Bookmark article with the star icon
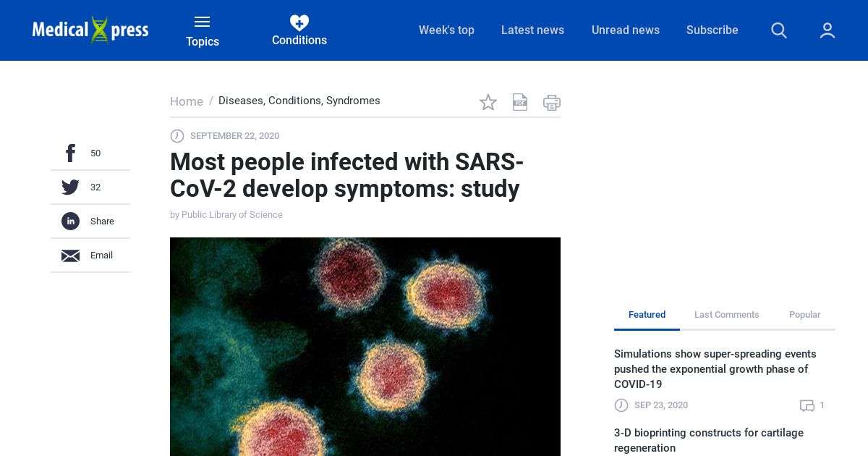Image resolution: width=868 pixels, height=456 pixels. click(x=488, y=102)
